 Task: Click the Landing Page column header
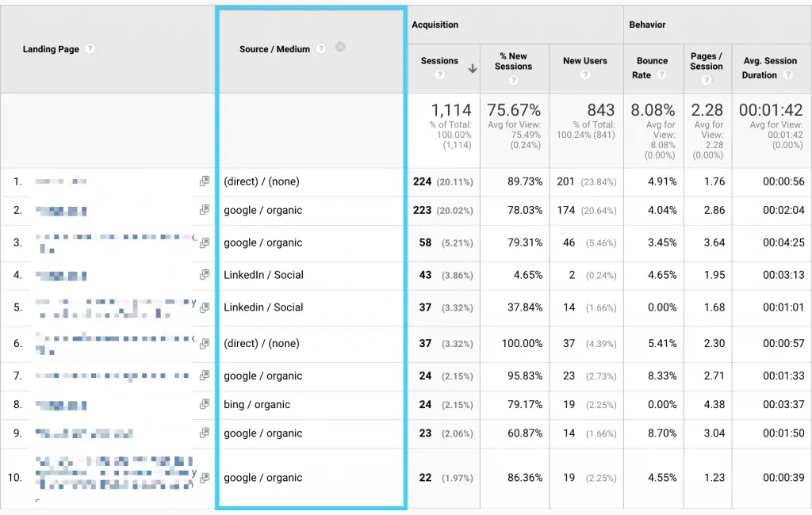[x=52, y=48]
